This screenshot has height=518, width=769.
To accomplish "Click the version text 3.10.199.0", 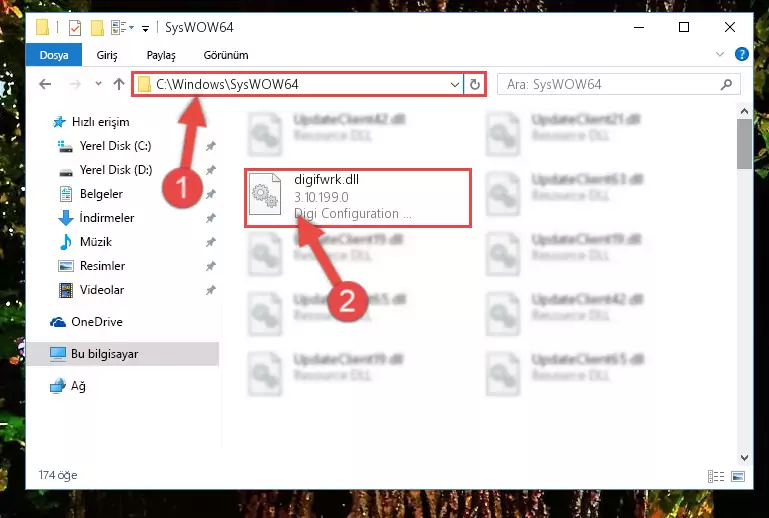I will tap(321, 197).
